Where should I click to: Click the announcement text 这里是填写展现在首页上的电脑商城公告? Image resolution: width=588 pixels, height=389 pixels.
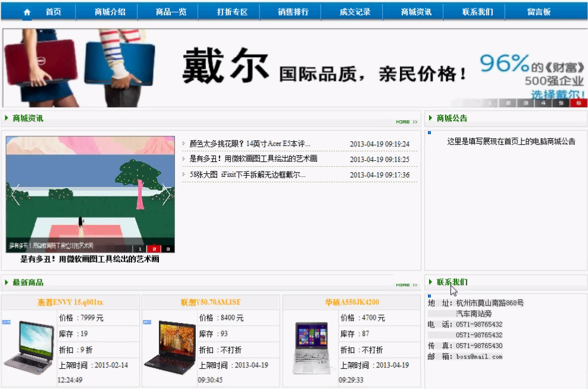[x=511, y=142]
